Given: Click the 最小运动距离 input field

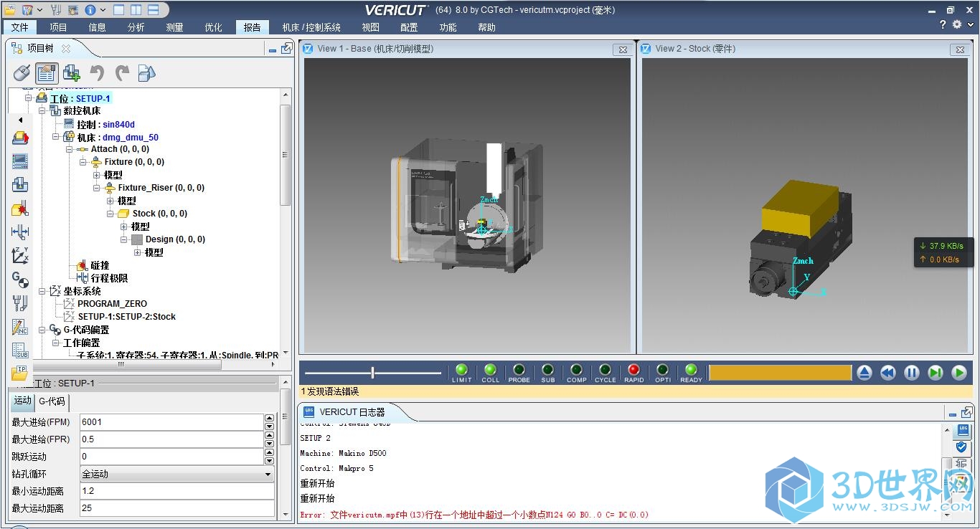Looking at the screenshot, I should [176, 491].
